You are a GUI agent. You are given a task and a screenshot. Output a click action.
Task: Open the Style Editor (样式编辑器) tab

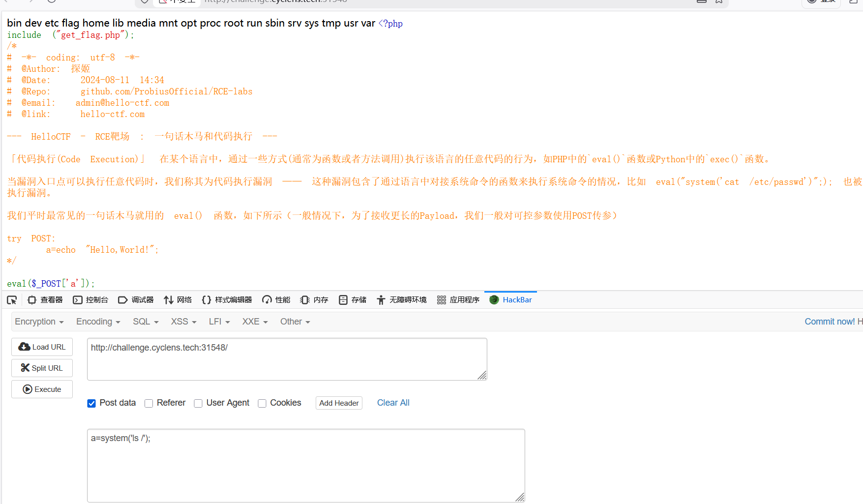(227, 300)
